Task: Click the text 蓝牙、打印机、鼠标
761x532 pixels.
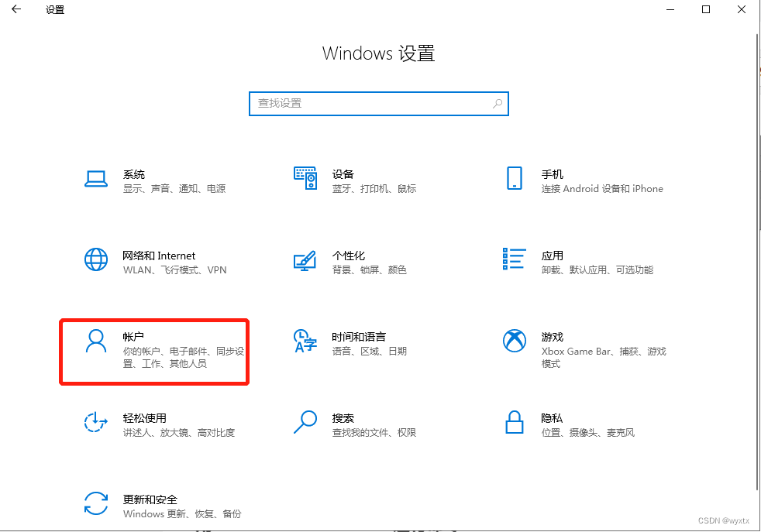Action: [374, 189]
